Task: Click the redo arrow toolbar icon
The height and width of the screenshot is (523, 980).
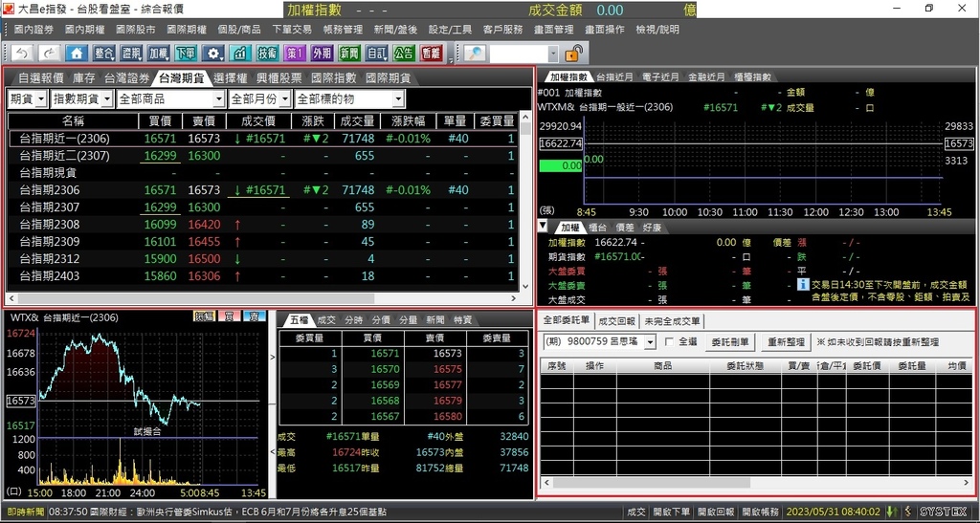Action: point(50,53)
